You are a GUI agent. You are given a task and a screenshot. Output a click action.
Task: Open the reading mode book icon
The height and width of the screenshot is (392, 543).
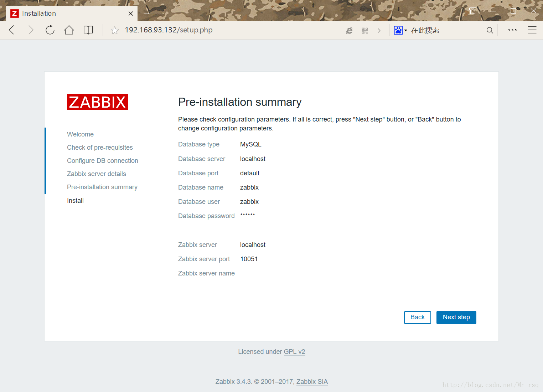[88, 30]
